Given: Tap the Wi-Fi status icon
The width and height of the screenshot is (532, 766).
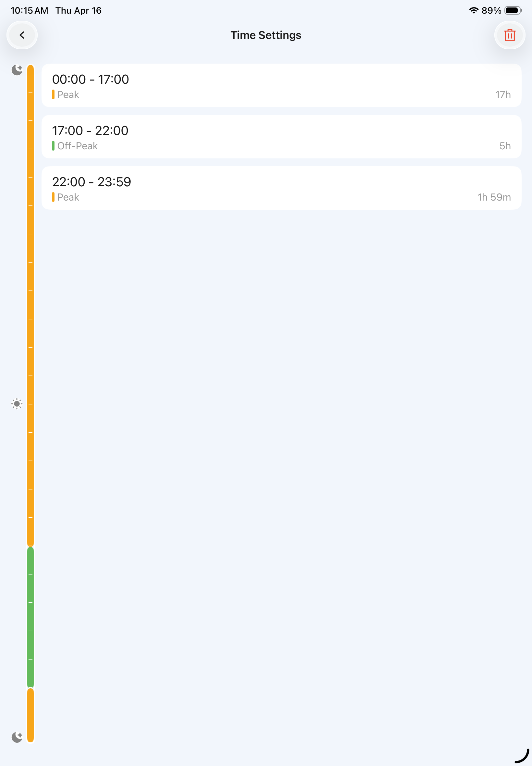Looking at the screenshot, I should pos(473,10).
